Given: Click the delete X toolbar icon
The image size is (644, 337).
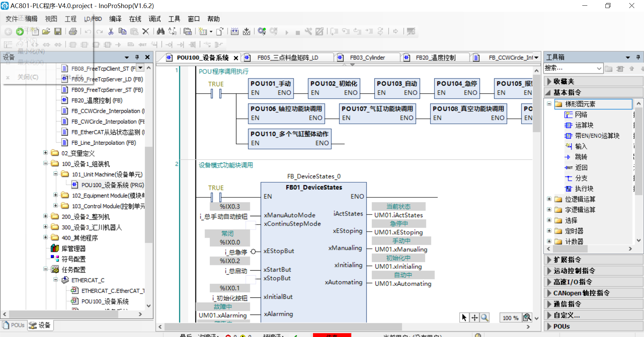Looking at the screenshot, I should pyautogui.click(x=146, y=32).
